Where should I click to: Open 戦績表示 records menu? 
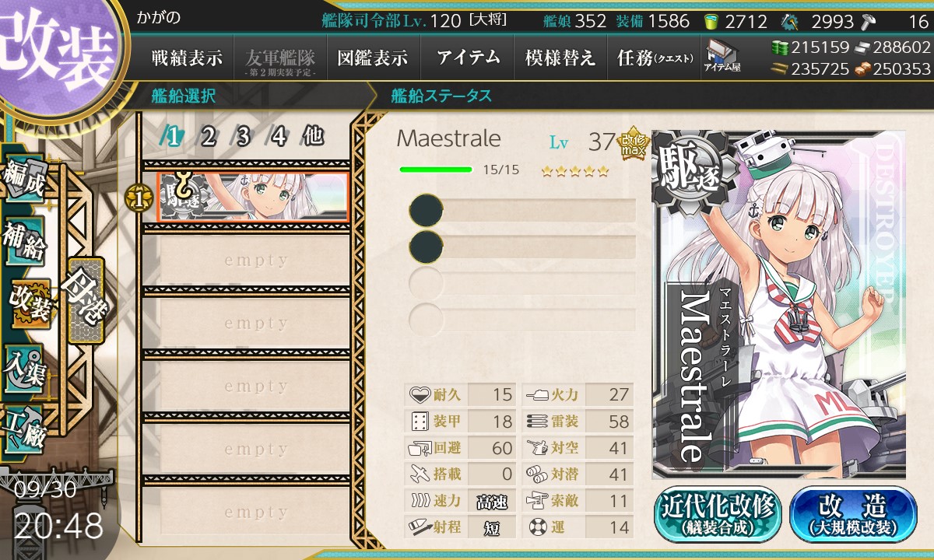pos(187,58)
